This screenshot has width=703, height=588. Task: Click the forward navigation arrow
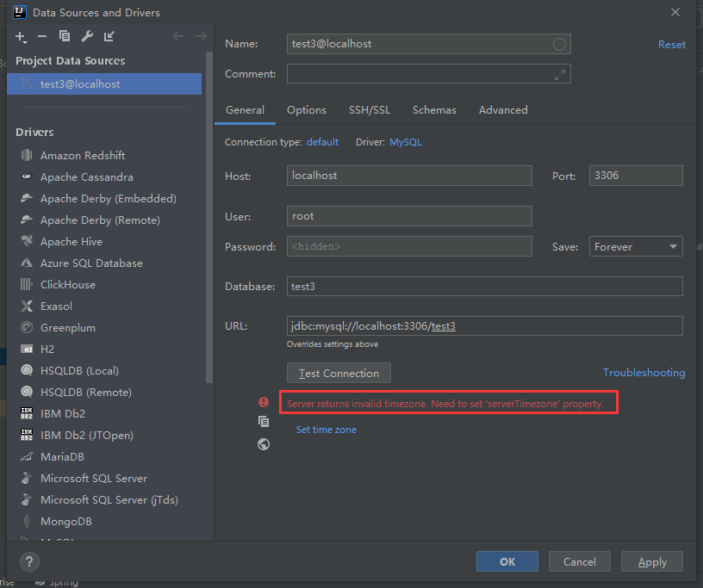pos(201,37)
